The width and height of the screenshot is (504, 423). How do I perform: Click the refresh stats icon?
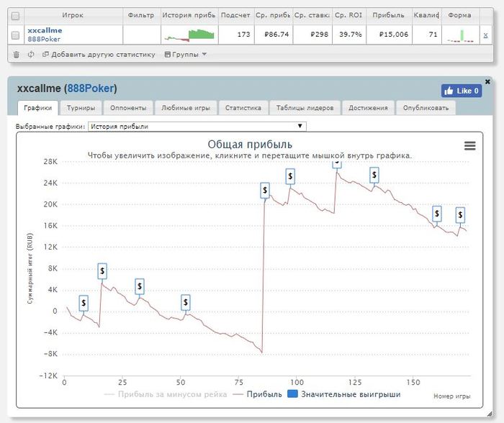tap(31, 55)
